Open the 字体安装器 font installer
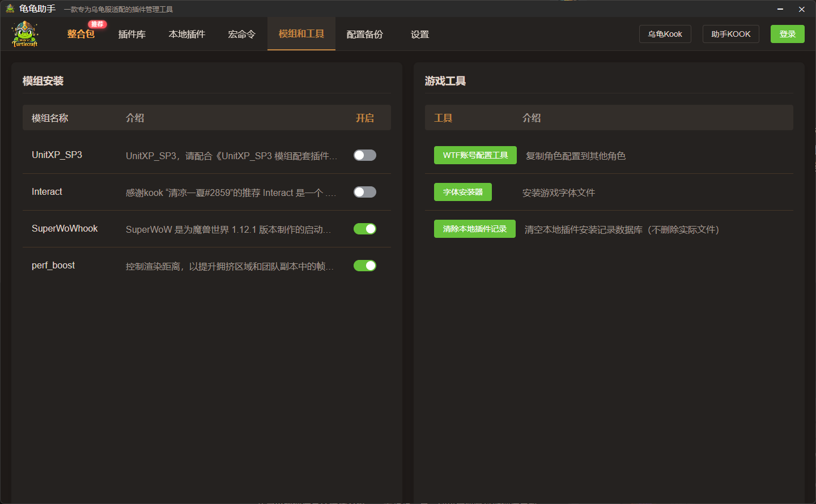816x504 pixels. click(462, 191)
